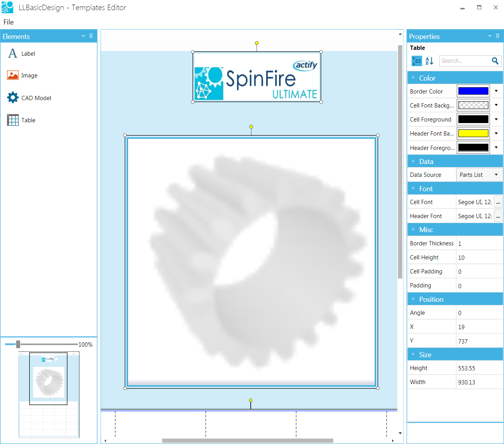Switch properties to categorized view
Screen dimensions: 504x444
[417, 61]
